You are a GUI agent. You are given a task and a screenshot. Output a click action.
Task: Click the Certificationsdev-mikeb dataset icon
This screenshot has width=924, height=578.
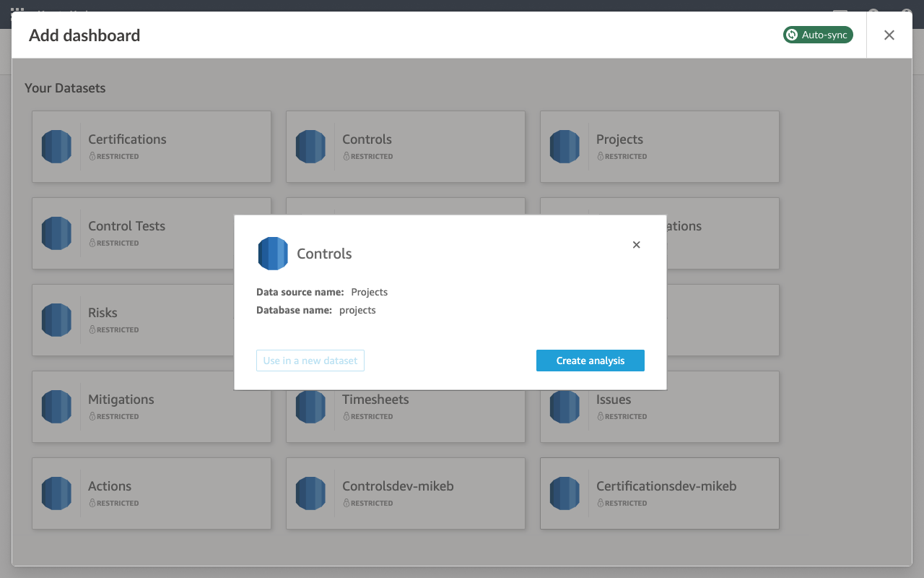(565, 493)
